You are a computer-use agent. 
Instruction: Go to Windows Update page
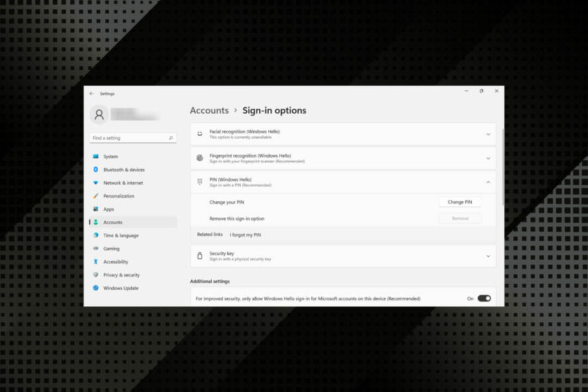pyautogui.click(x=133, y=288)
